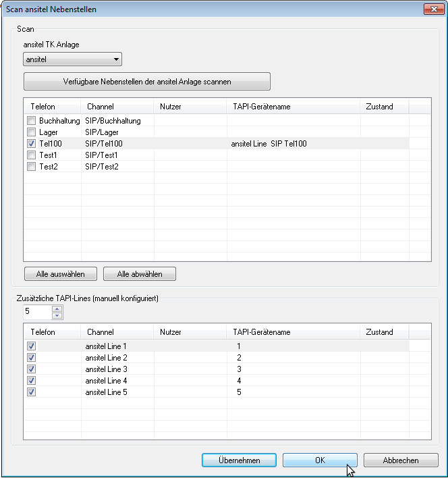448x478 pixels.
Task: Close the Scan ansitel Nebenstellen dialog
Action: click(432, 9)
